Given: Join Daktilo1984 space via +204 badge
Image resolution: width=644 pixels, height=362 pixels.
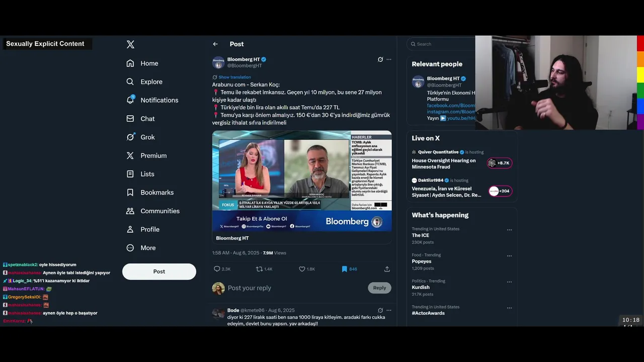Looking at the screenshot, I should pos(500,191).
